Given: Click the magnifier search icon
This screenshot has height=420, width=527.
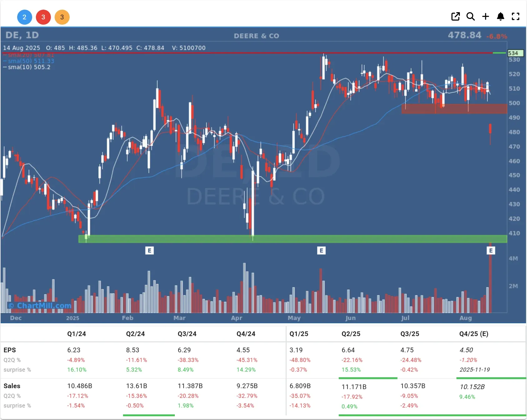Looking at the screenshot, I should (470, 17).
